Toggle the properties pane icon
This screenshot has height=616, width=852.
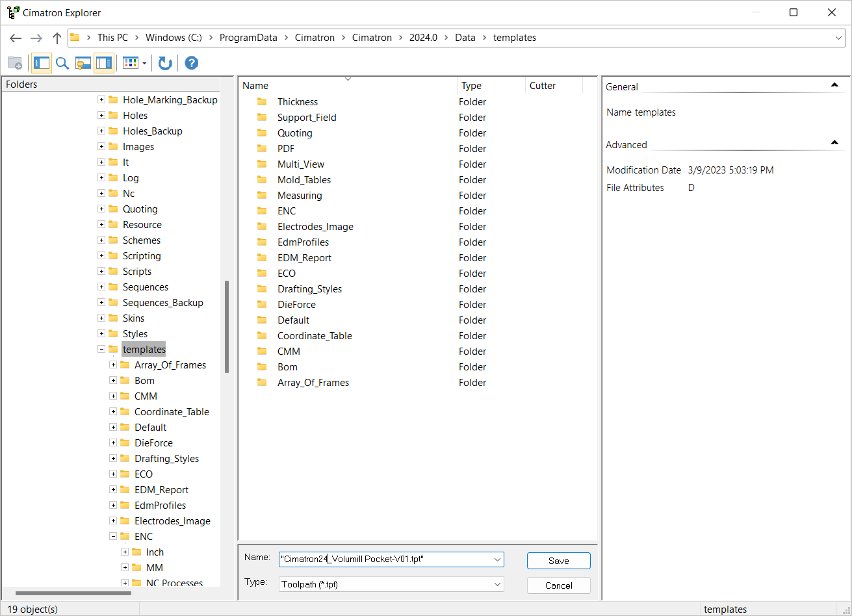coord(103,63)
